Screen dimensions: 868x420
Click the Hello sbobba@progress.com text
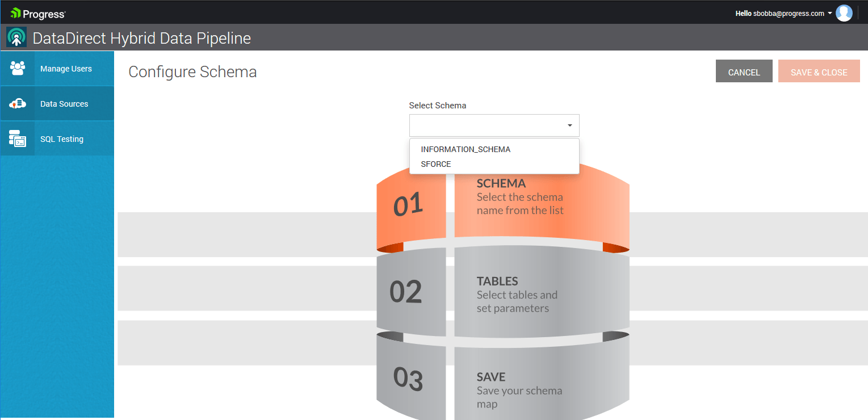tap(779, 14)
